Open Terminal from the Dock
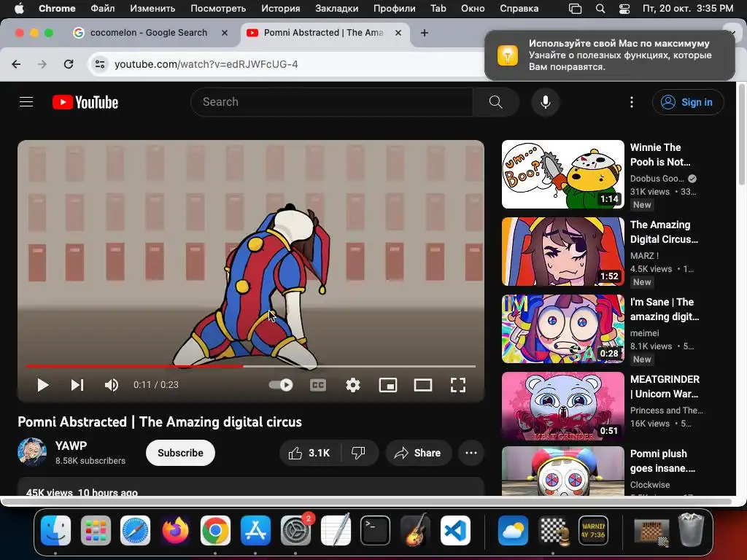The image size is (747, 560). tap(375, 530)
